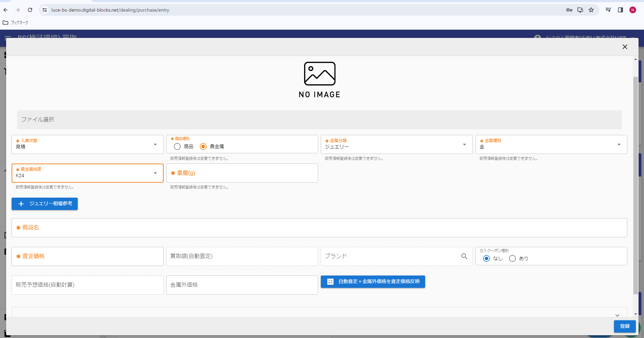Focus the ブランド search field
Image resolution: width=644 pixels, height=338 pixels.
pyautogui.click(x=397, y=256)
